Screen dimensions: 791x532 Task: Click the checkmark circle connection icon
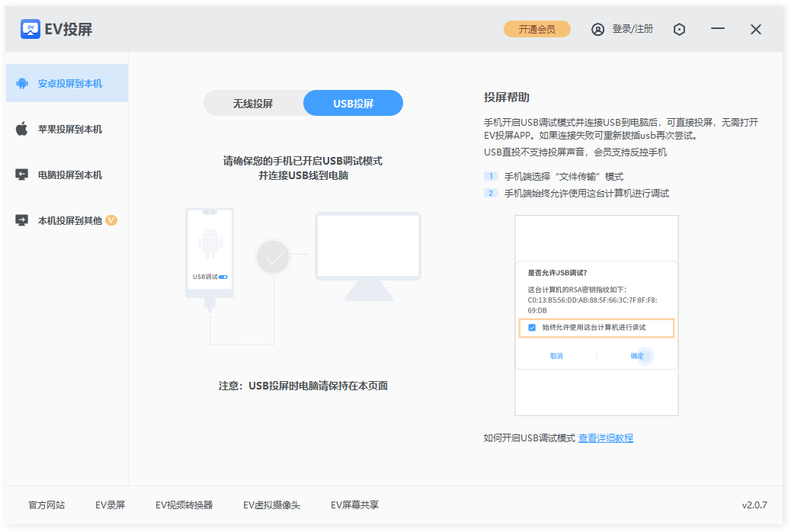(273, 257)
